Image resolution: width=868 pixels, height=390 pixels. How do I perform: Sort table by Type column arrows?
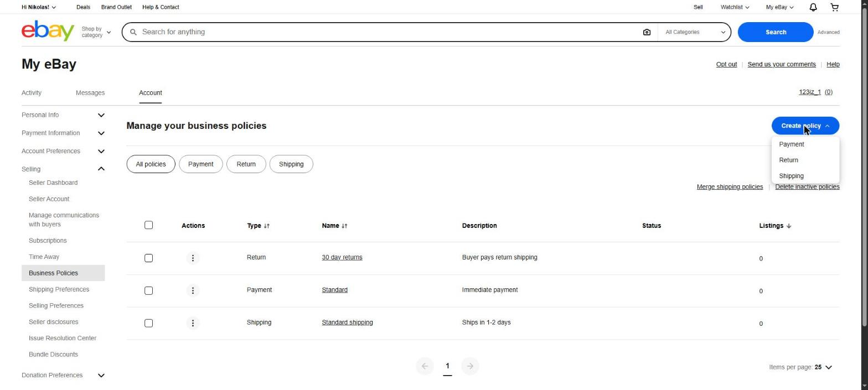(x=266, y=226)
